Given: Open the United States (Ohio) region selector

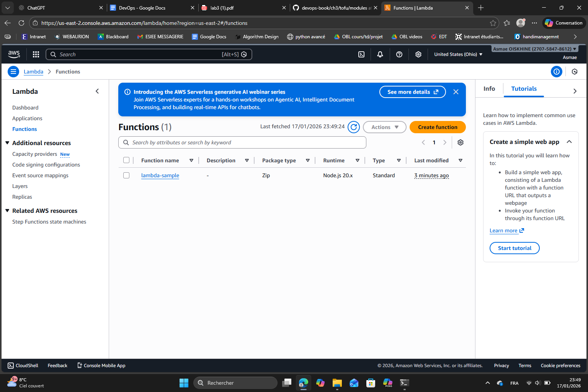Looking at the screenshot, I should pos(458,54).
